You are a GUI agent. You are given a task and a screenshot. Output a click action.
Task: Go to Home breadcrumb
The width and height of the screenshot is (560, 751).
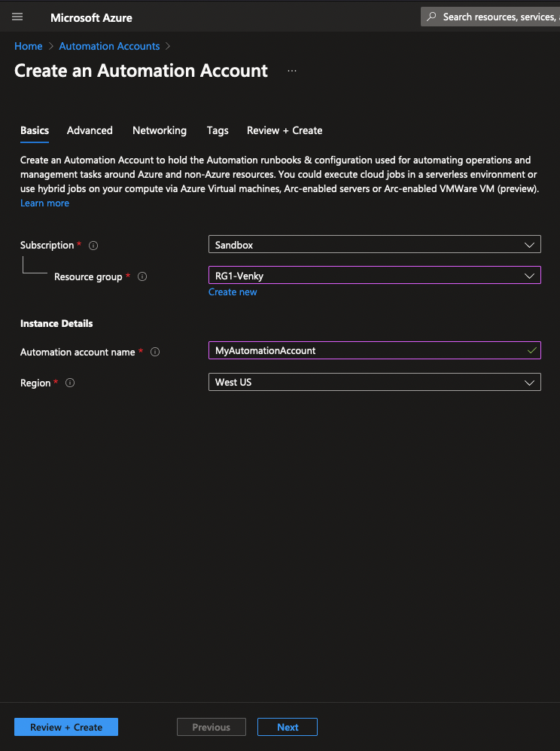click(29, 46)
